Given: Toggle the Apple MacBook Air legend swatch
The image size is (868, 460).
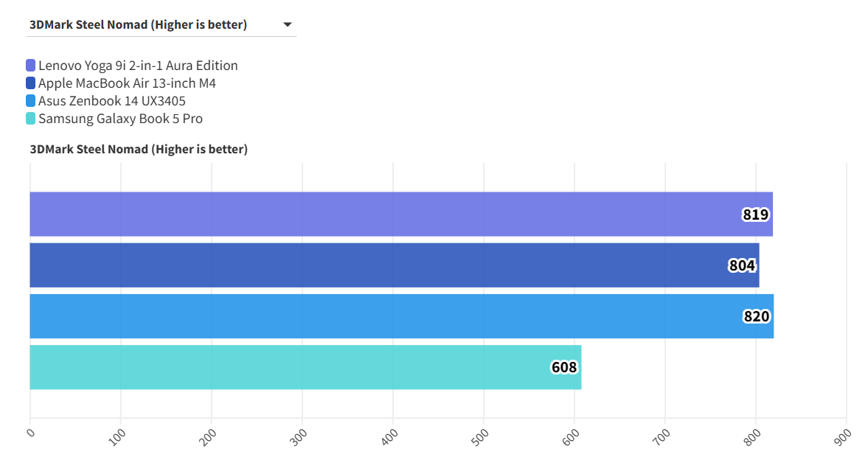Looking at the screenshot, I should [x=30, y=83].
